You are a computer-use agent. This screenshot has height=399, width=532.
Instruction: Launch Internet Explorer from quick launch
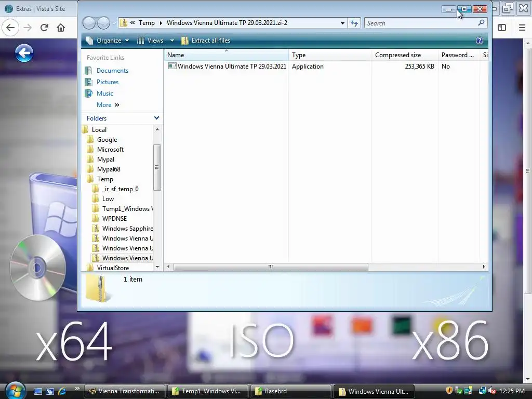tap(62, 391)
